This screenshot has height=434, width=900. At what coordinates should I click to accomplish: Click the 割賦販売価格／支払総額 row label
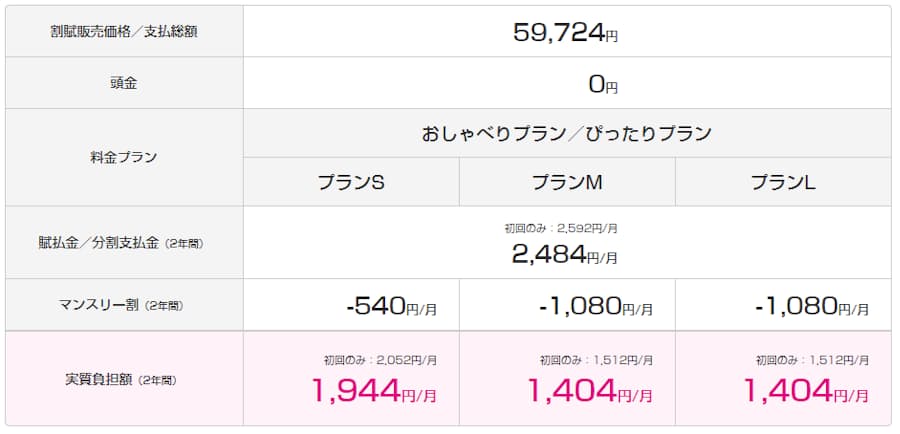coord(123,31)
